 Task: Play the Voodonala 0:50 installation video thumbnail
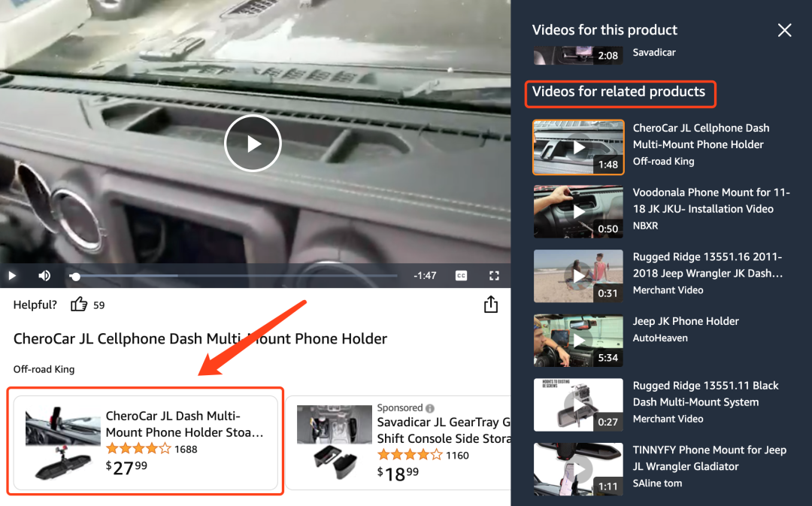tap(578, 212)
